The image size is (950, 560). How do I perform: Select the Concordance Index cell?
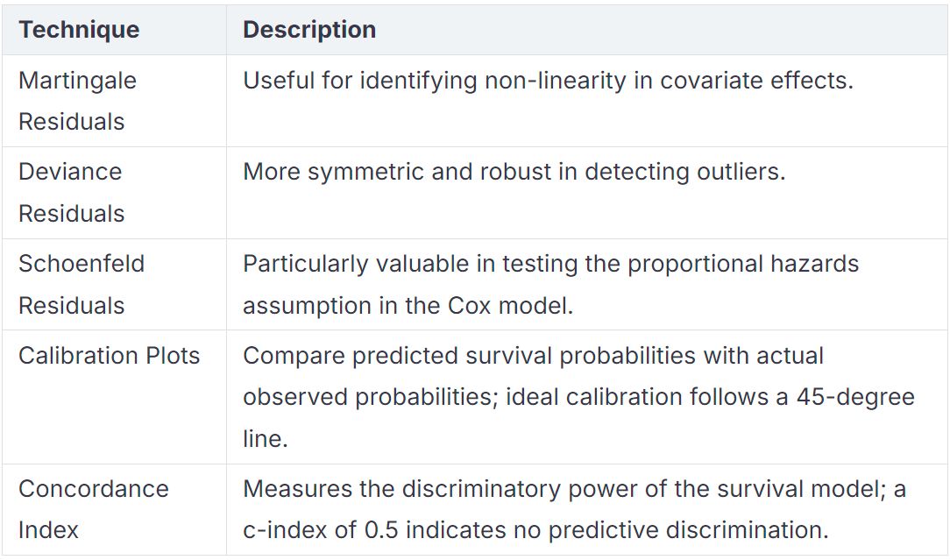pyautogui.click(x=115, y=510)
